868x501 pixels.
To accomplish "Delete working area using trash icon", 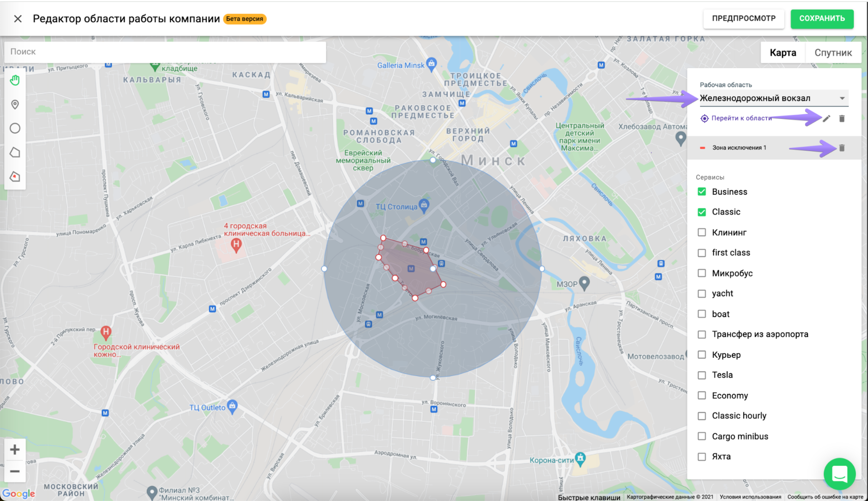I will click(842, 119).
